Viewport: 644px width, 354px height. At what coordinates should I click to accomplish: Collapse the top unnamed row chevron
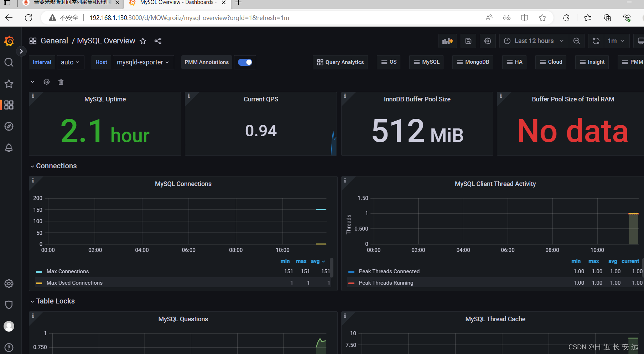(x=32, y=82)
